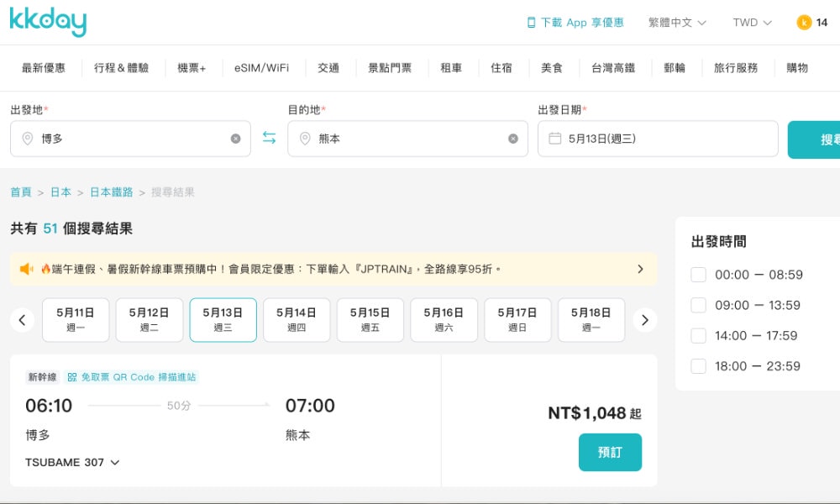Open the 住宿 menu

click(501, 68)
